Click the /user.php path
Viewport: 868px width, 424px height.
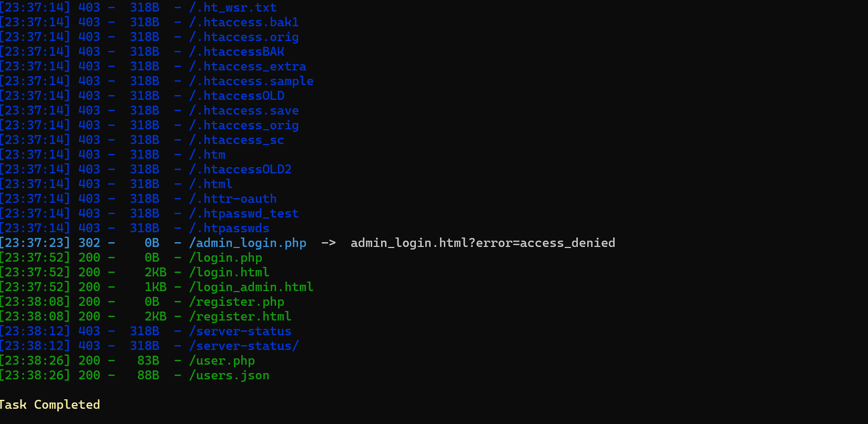(222, 361)
